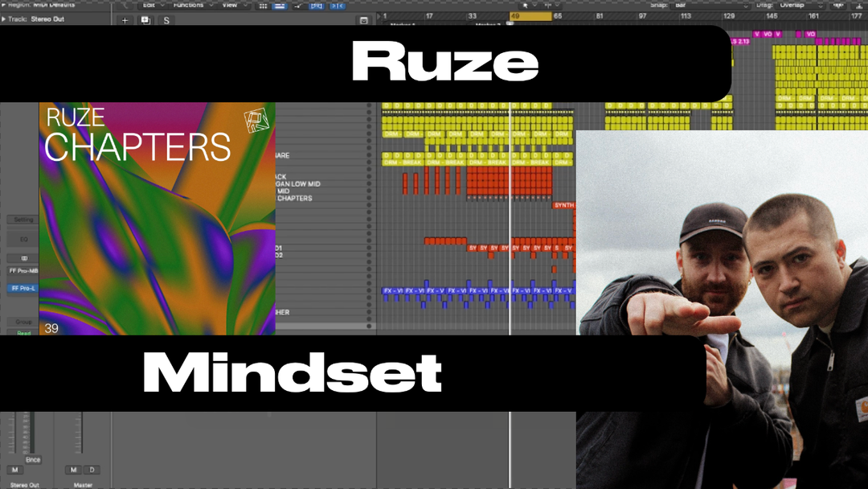
Task: Open the Edit menu
Action: pos(149,5)
